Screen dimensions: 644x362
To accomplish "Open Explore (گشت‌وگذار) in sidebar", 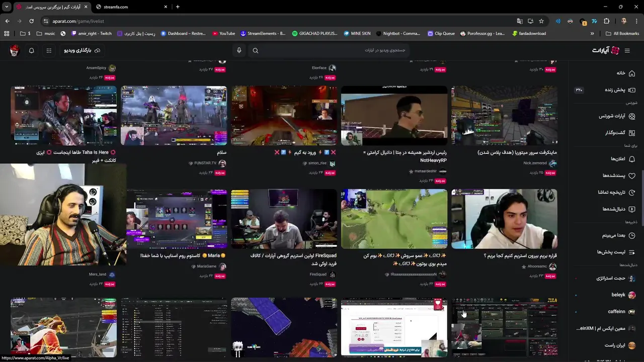I will tap(620, 133).
